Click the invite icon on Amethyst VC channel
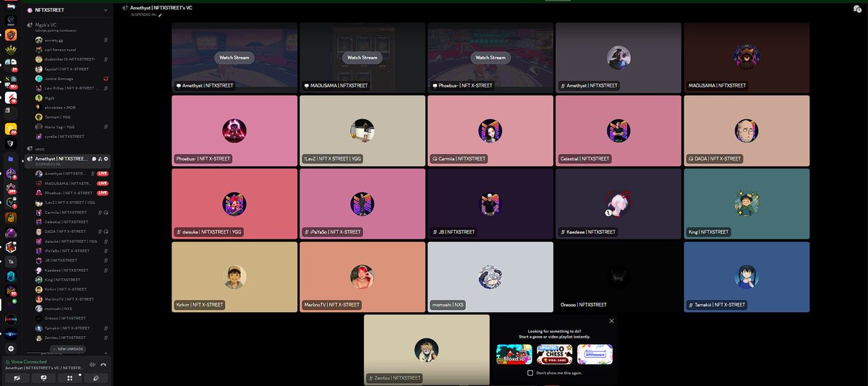Screen dimensions: 868x386 point(101,158)
